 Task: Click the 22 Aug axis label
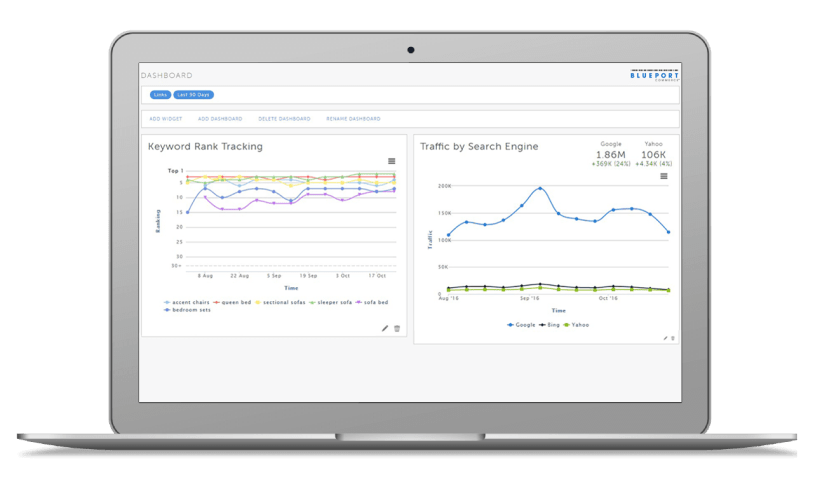tap(240, 276)
